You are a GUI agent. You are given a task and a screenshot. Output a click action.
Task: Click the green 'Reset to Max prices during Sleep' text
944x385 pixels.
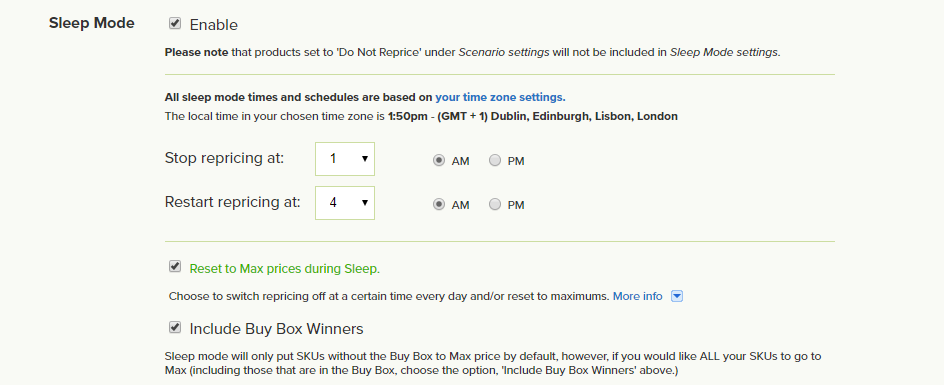285,269
